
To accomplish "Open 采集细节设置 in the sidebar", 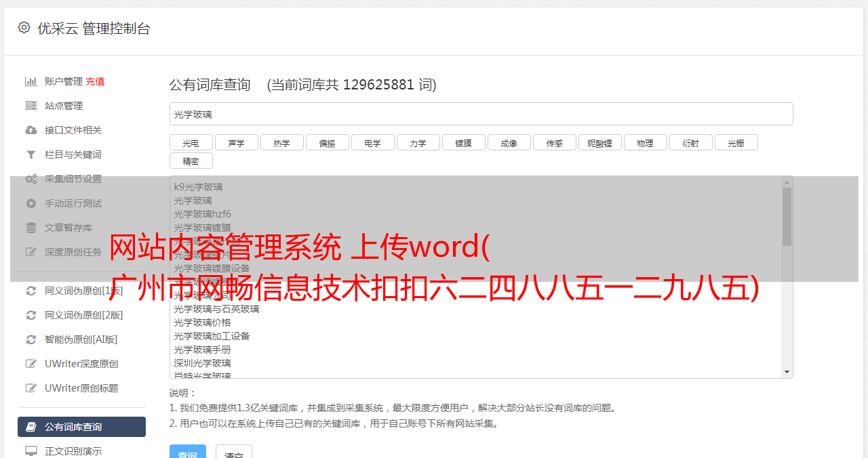I will click(73, 179).
